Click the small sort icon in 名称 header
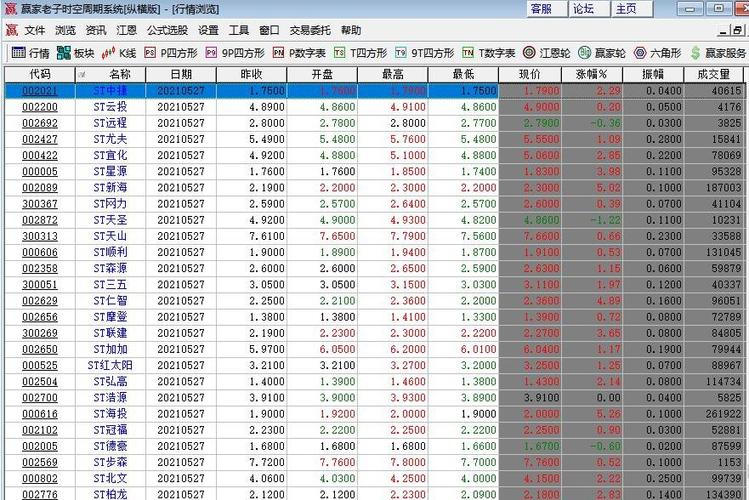 pos(82,74)
